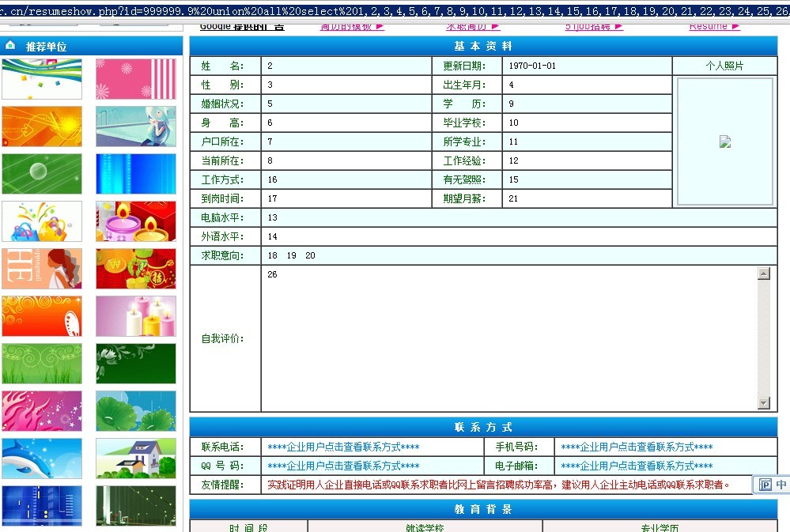Screen dimensions: 790x532
Task: Click the 到岗时间 label
Action: [x=222, y=198]
